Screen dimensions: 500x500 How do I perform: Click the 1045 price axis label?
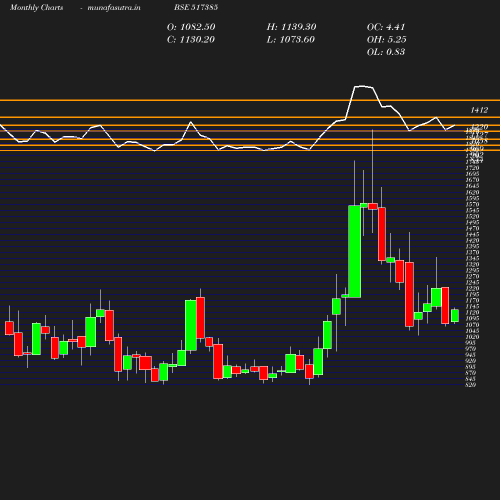coord(472,331)
